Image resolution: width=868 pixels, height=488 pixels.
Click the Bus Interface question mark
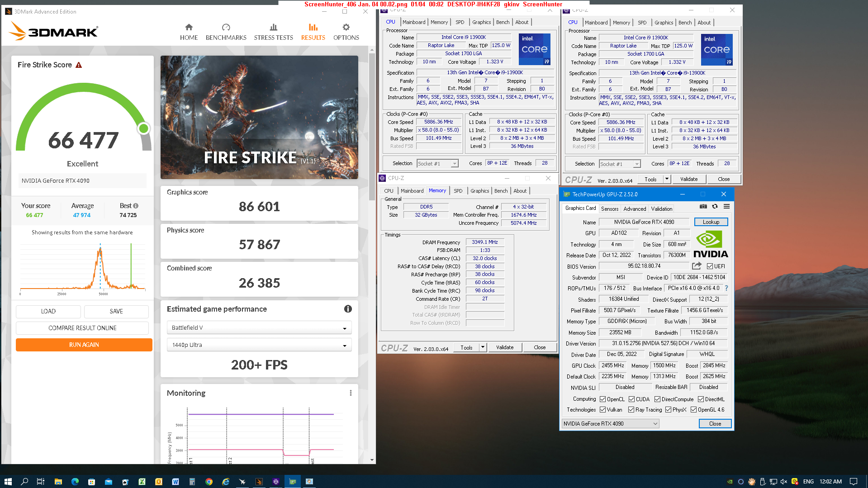(x=726, y=288)
